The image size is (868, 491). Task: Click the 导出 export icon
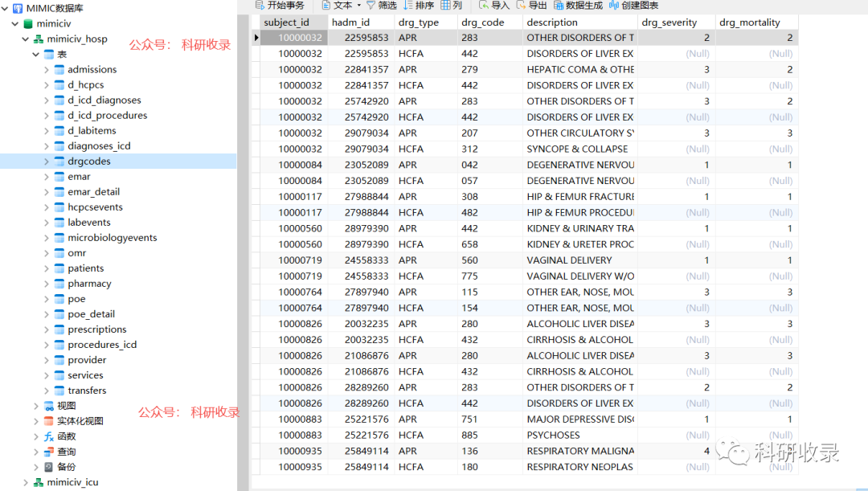pos(521,5)
